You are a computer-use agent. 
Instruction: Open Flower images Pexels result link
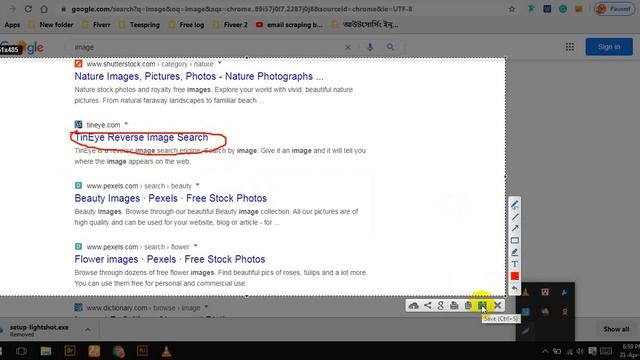[x=170, y=259]
